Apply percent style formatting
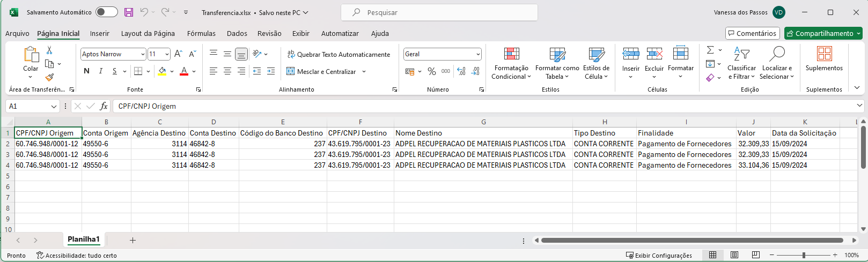868x262 pixels. pos(432,71)
